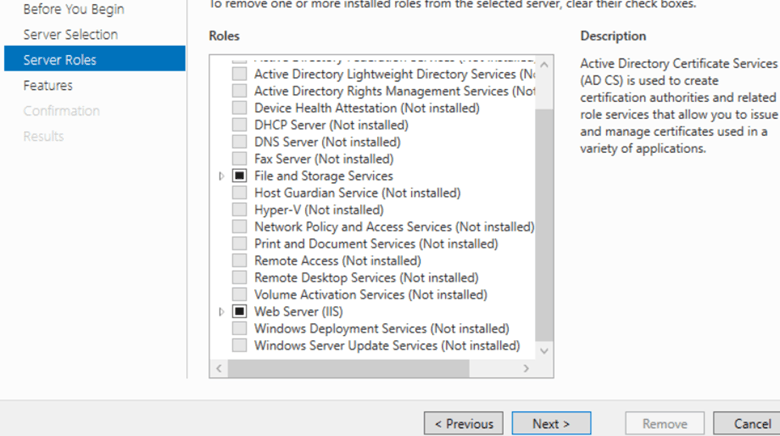The height and width of the screenshot is (436, 780).
Task: Clear the Web Server (IIS) checkbox
Action: [239, 312]
